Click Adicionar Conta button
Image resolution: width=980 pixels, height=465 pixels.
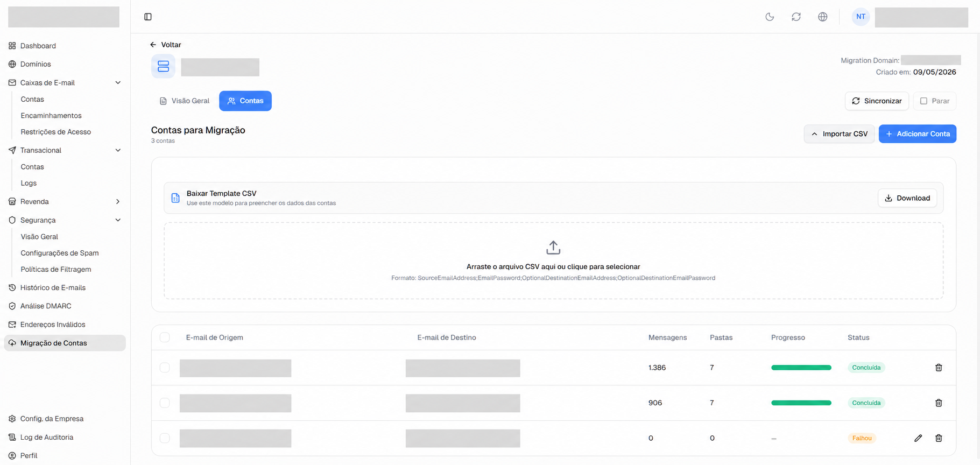click(x=918, y=134)
